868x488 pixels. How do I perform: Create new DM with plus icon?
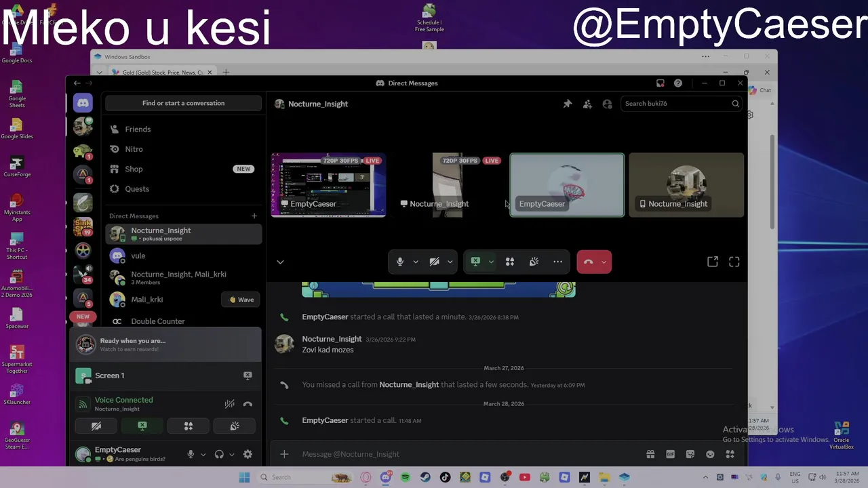point(254,216)
